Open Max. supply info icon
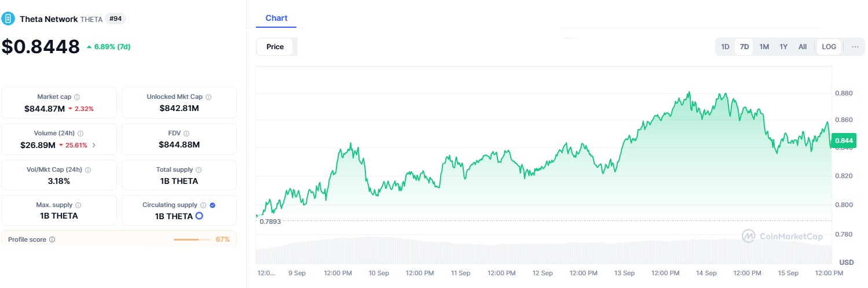Screen dimensions: 868x288 tap(78, 205)
